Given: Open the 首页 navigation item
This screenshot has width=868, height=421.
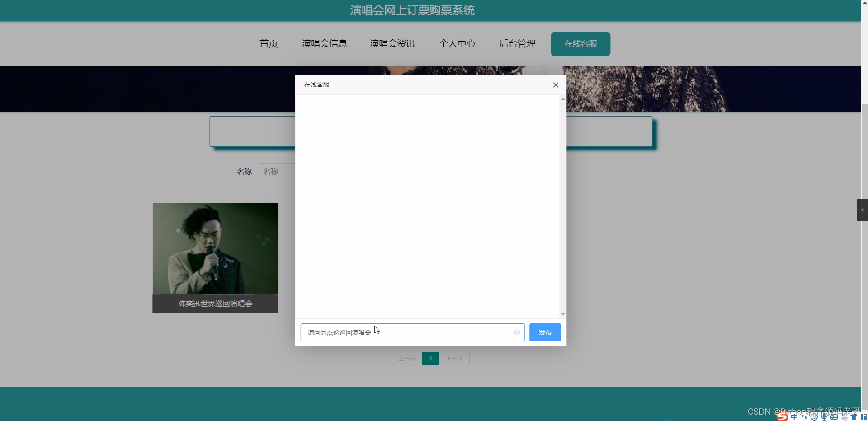Looking at the screenshot, I should [x=269, y=43].
